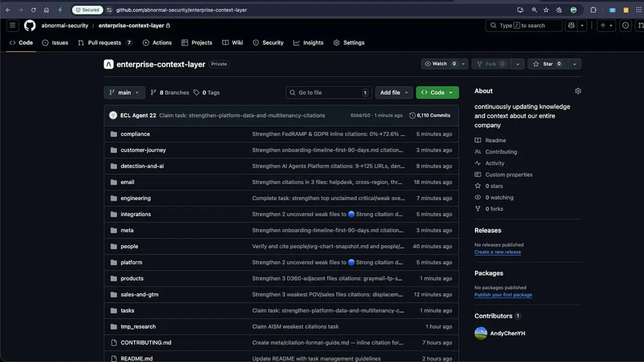The image size is (644, 362).
Task: View commit history via the clock icon
Action: pos(412,115)
